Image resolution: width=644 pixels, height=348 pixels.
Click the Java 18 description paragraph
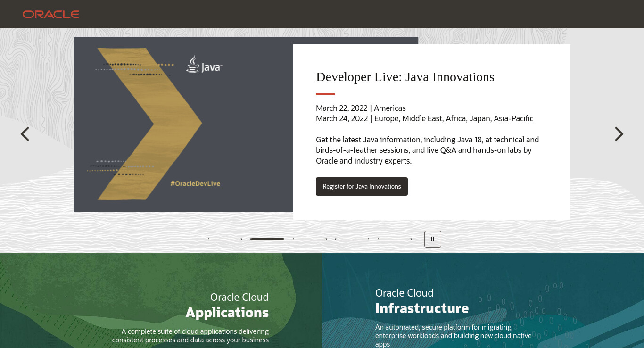tap(427, 150)
